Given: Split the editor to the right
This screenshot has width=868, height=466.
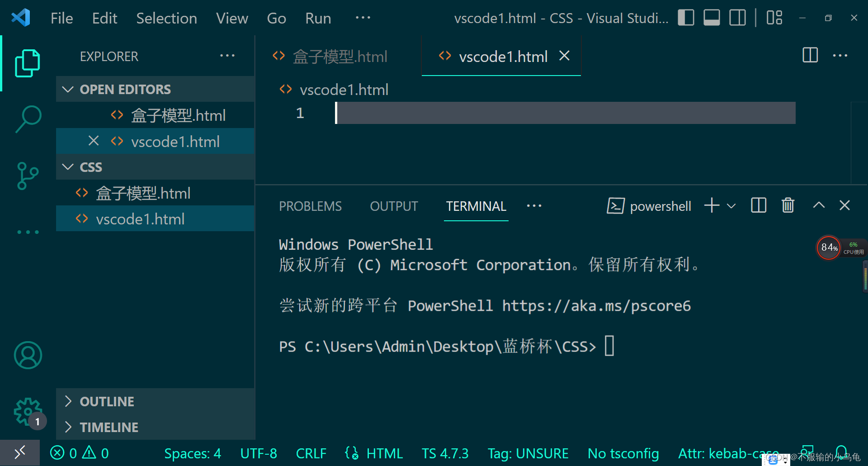Looking at the screenshot, I should [810, 56].
